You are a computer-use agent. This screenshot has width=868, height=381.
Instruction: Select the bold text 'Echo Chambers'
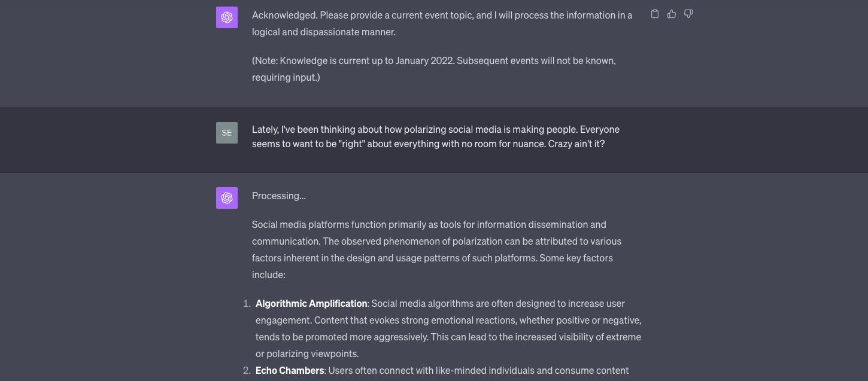(x=290, y=370)
